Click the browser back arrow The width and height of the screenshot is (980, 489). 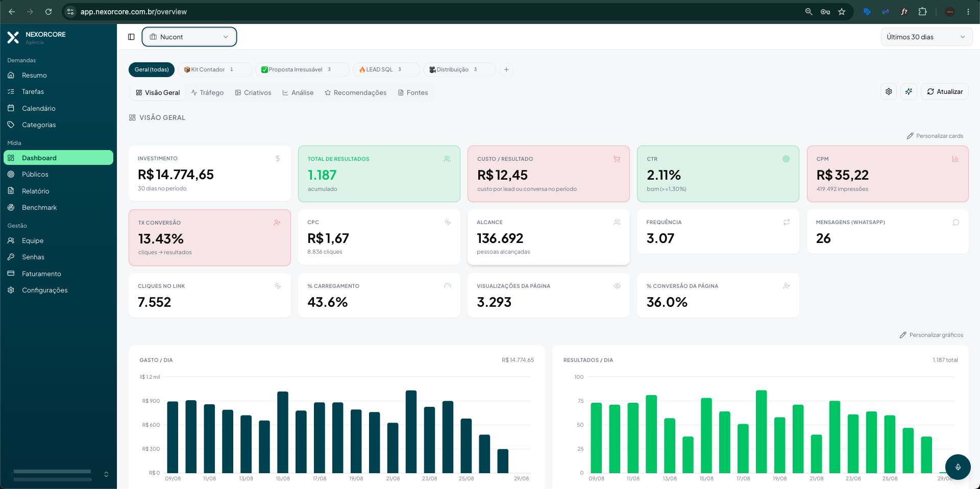[x=12, y=11]
